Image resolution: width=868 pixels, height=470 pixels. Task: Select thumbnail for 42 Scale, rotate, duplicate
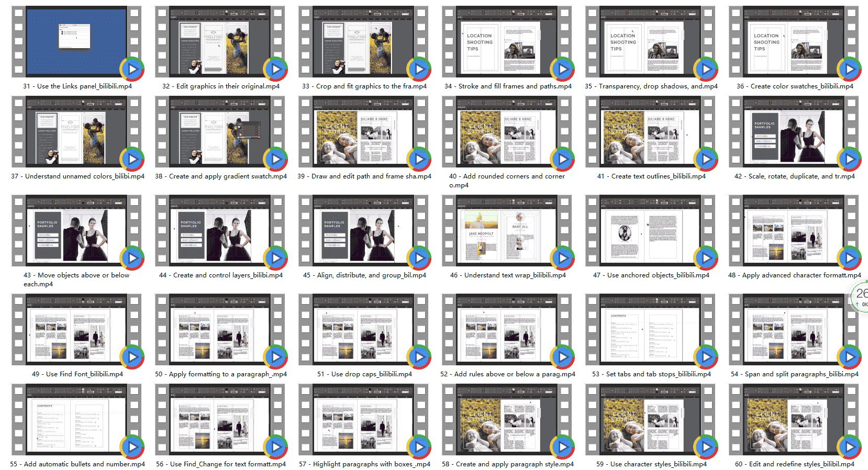coord(794,132)
